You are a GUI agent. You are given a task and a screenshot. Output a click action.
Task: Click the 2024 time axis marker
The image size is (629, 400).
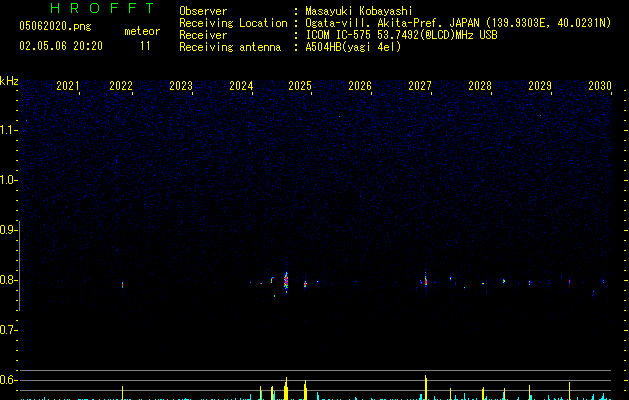point(241,86)
